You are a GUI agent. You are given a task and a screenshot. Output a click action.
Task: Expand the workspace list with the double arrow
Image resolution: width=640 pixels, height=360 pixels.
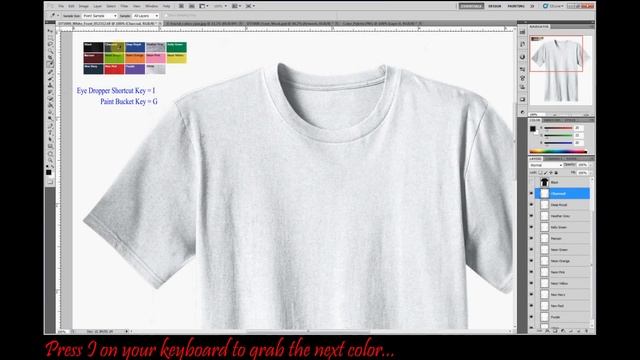pyautogui.click(x=532, y=6)
